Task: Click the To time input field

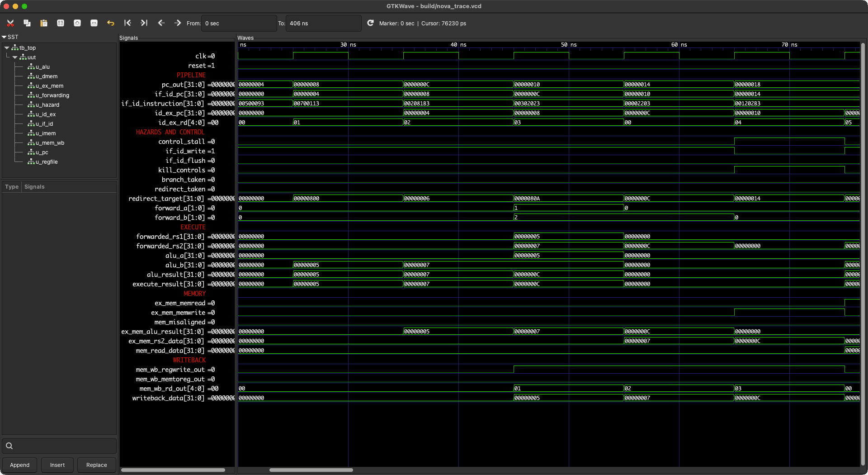Action: coord(324,23)
